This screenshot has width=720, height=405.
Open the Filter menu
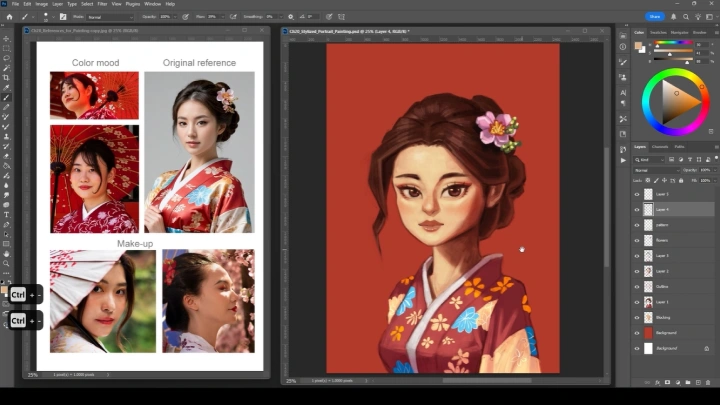102,4
